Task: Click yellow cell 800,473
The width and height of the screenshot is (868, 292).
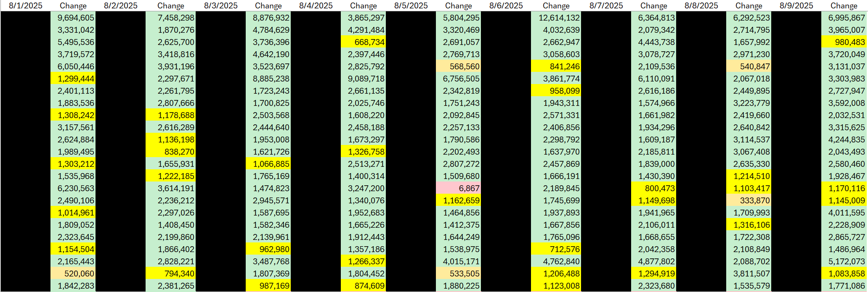Action: [x=653, y=188]
